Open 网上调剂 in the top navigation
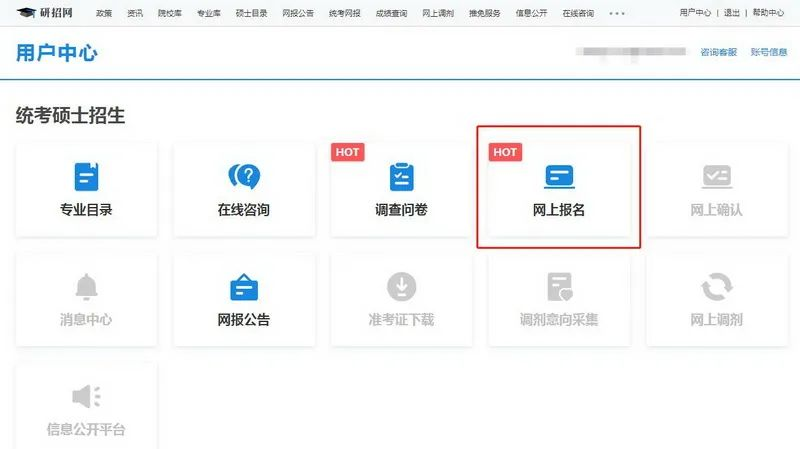Screen dimensions: 800x449 click(x=438, y=13)
